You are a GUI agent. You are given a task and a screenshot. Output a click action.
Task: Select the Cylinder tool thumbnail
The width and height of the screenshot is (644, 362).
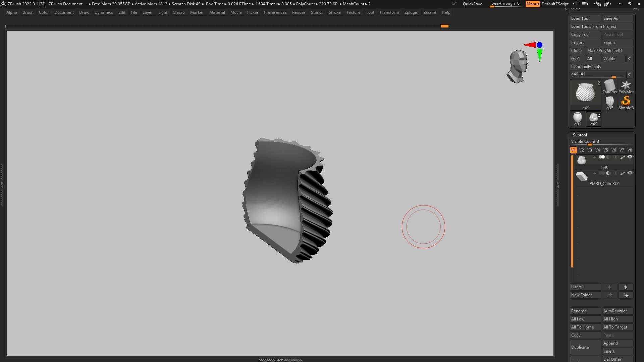click(610, 86)
